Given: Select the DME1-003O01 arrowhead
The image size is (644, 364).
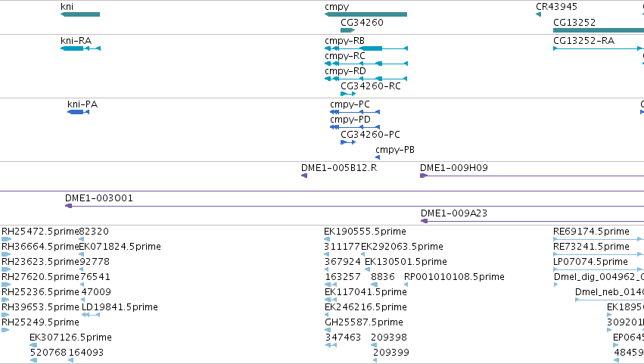Looking at the screenshot, I should (x=69, y=206).
